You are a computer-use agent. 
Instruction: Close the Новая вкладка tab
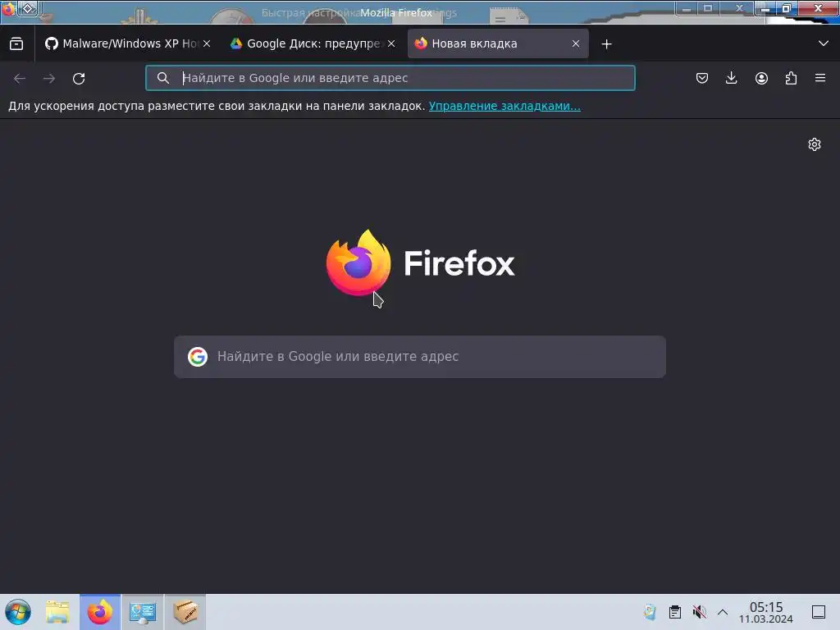(576, 44)
